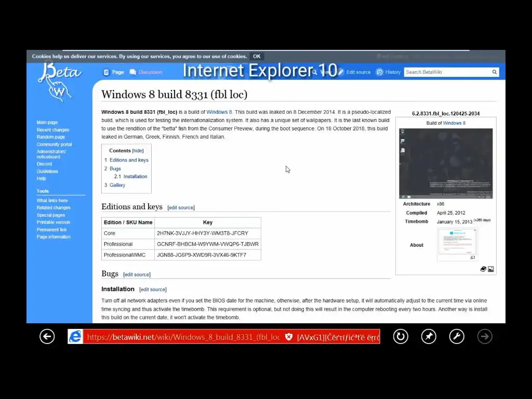The width and height of the screenshot is (532, 399).
Task: Open Page information
Action: 54,237
